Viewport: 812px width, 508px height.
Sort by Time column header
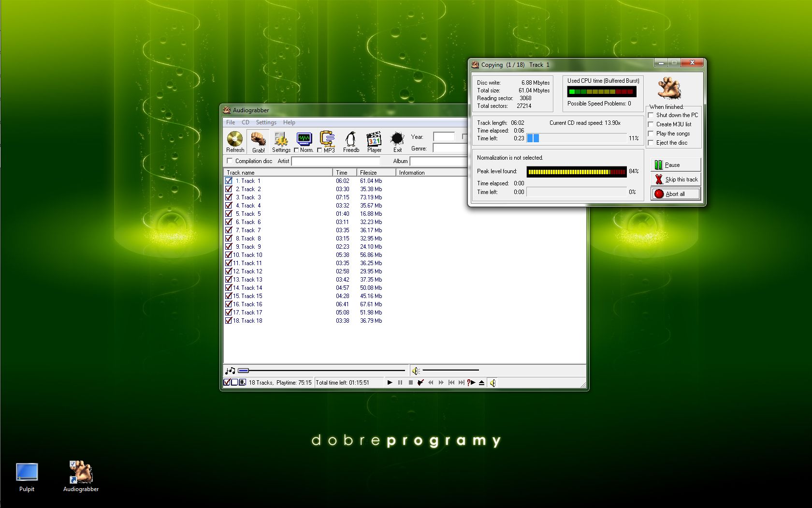point(345,172)
